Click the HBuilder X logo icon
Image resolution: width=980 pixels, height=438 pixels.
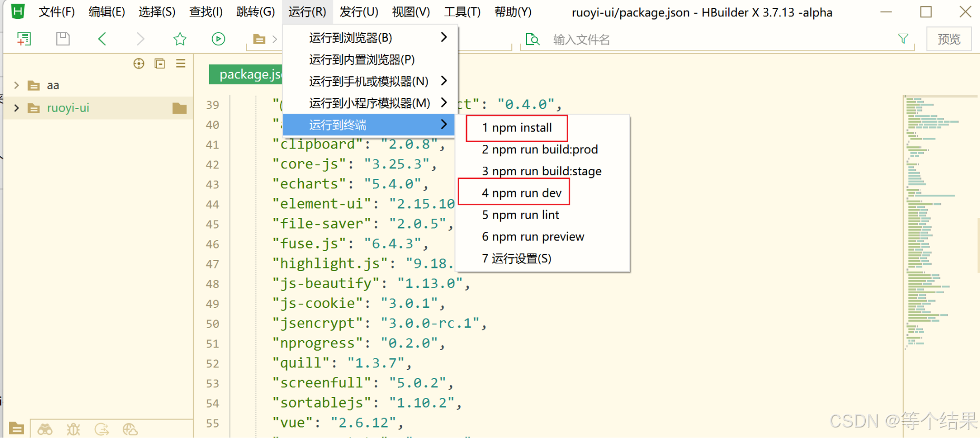[x=18, y=11]
